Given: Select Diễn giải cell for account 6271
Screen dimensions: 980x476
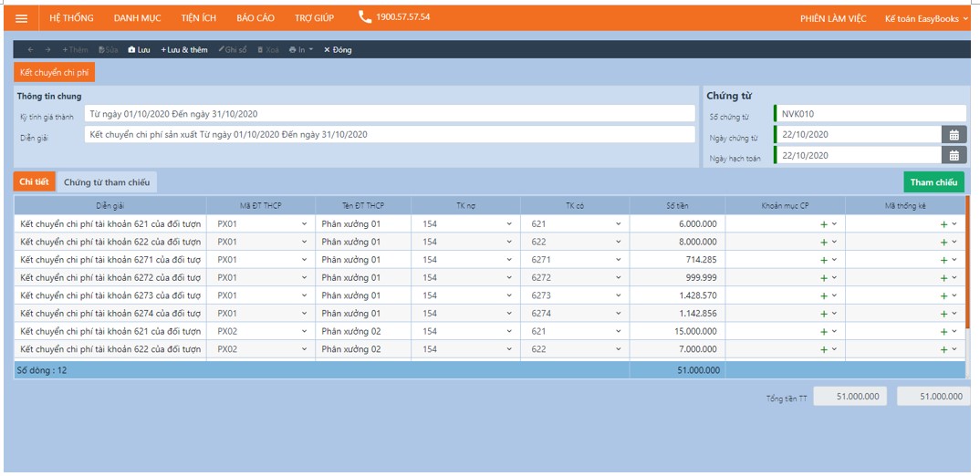Looking at the screenshot, I should [110, 260].
